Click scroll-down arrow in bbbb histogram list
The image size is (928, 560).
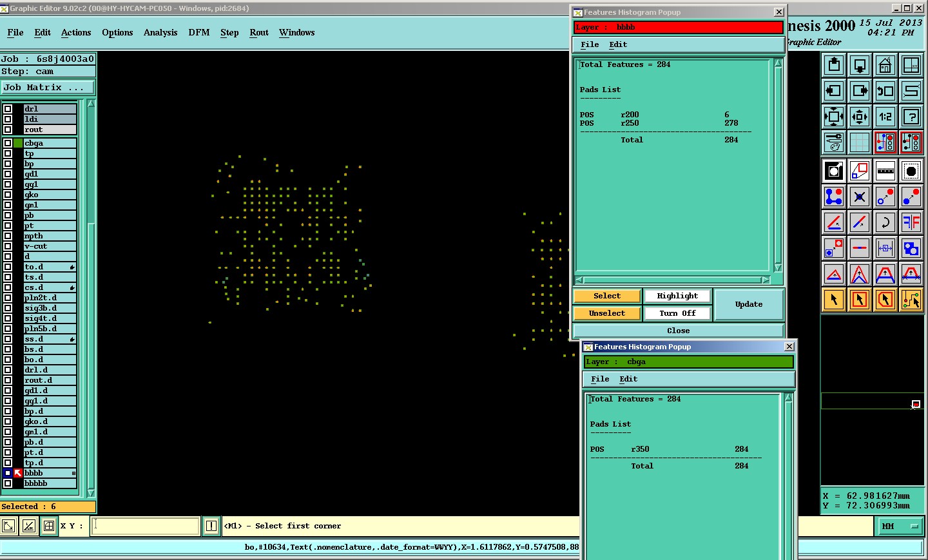(778, 267)
